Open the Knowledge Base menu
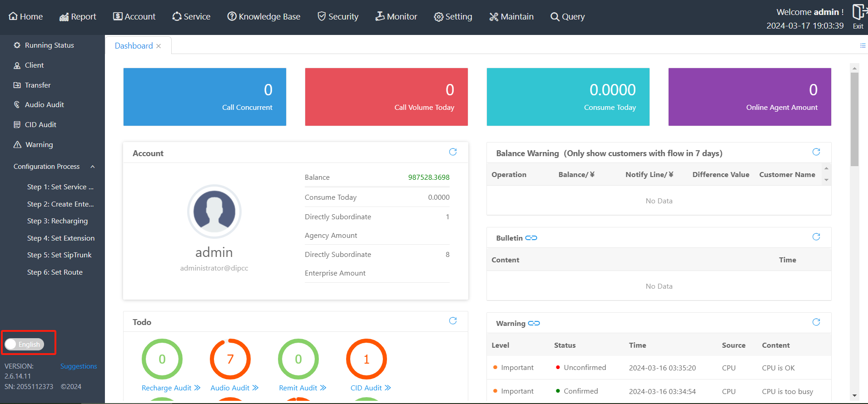 click(x=263, y=17)
